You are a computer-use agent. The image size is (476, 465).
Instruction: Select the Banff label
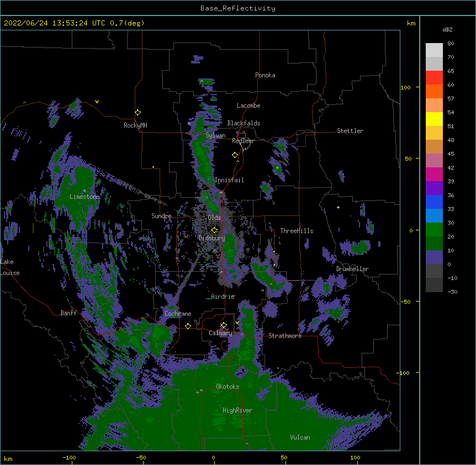tap(68, 313)
